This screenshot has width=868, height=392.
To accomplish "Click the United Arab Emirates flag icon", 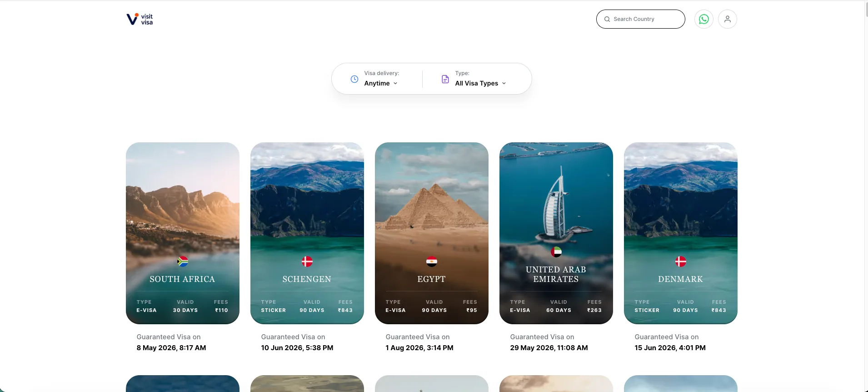I will pyautogui.click(x=556, y=252).
